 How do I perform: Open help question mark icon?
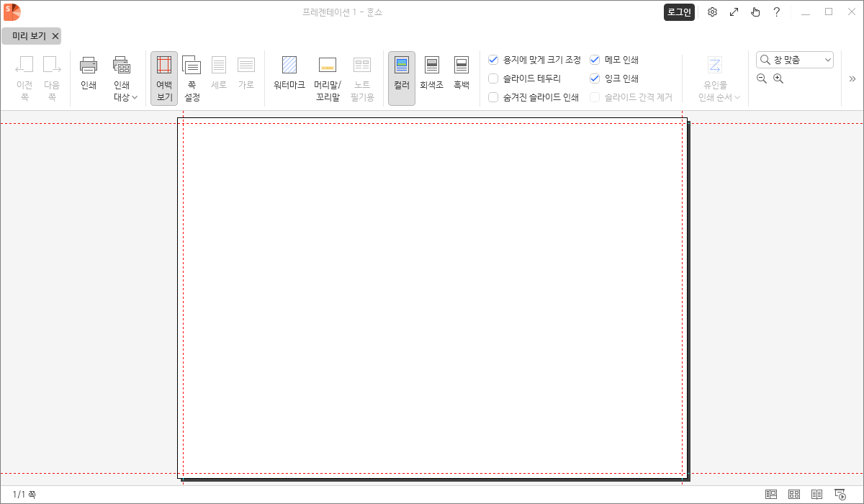tap(777, 12)
